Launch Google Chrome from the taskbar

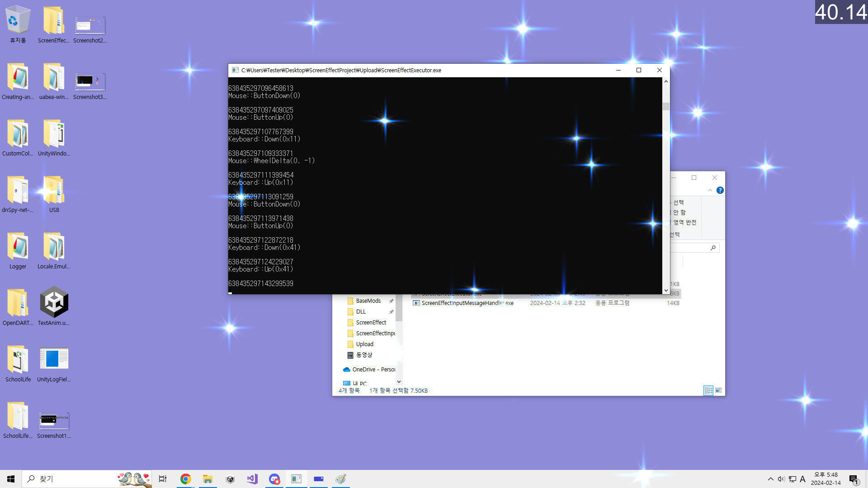point(185,479)
